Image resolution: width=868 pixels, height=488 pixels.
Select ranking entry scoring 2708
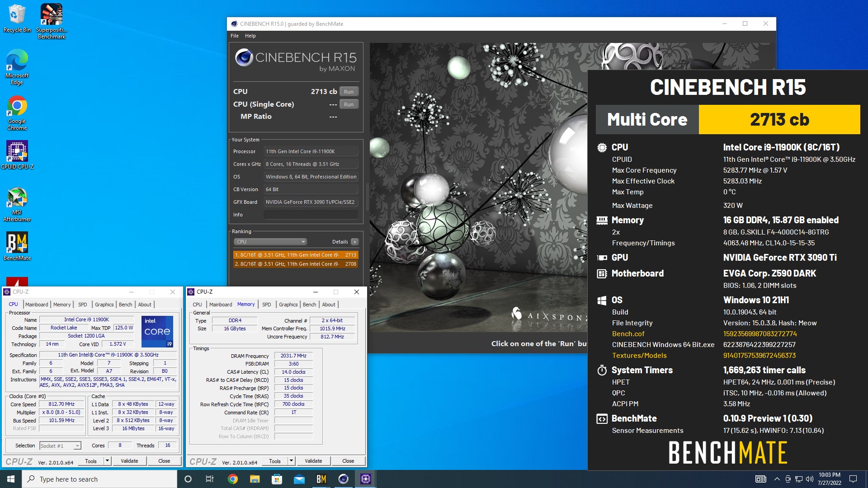(x=296, y=264)
